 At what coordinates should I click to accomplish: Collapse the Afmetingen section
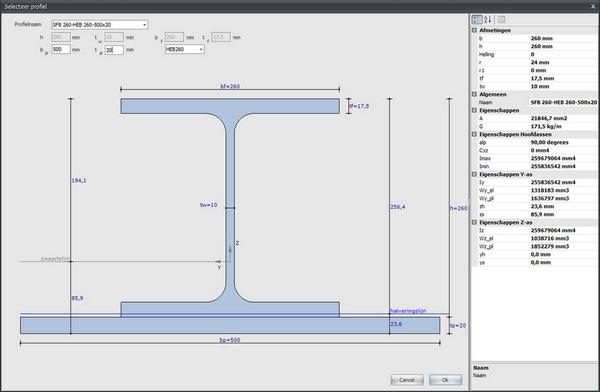click(x=474, y=30)
